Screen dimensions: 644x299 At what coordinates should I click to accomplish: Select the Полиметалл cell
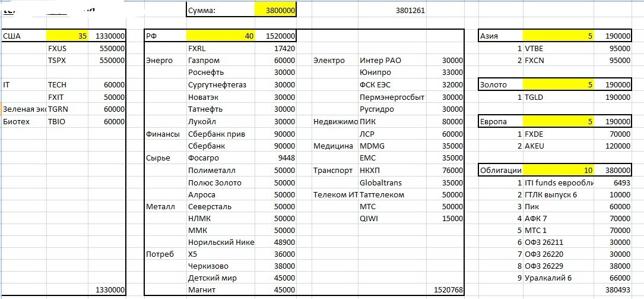(x=221, y=170)
